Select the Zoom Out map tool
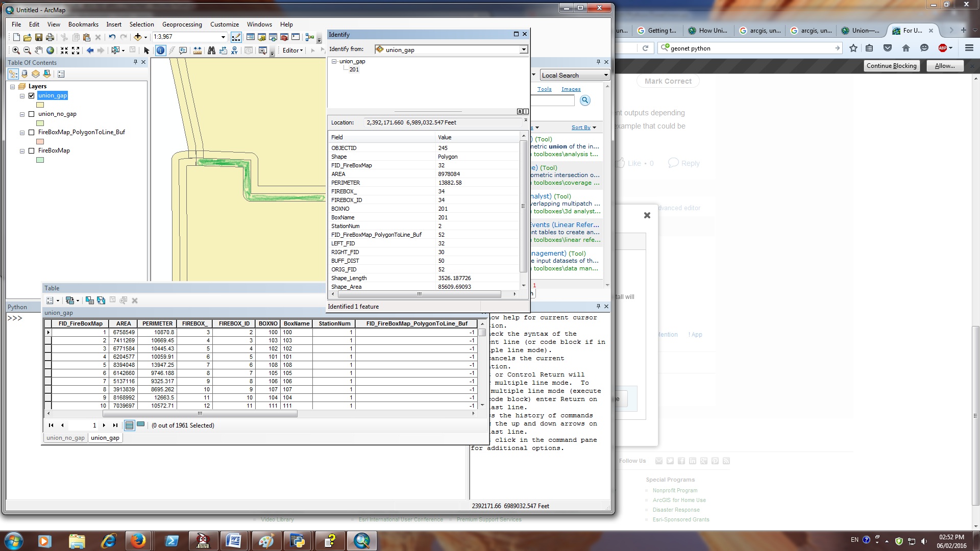Image resolution: width=980 pixels, height=551 pixels. tap(27, 51)
